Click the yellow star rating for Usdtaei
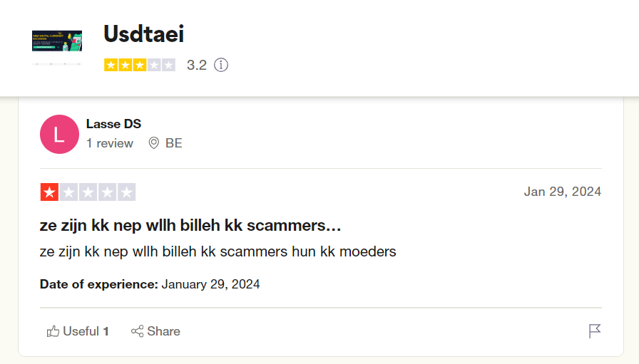The image size is (639, 364). (x=140, y=65)
